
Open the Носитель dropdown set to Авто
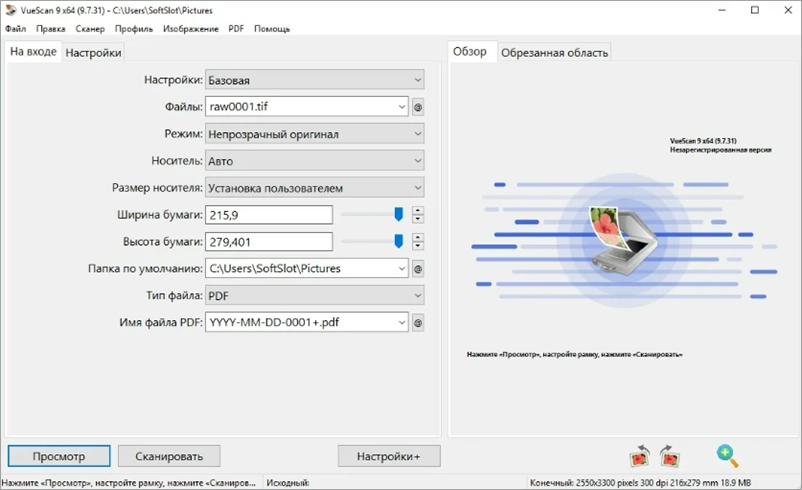click(x=315, y=161)
